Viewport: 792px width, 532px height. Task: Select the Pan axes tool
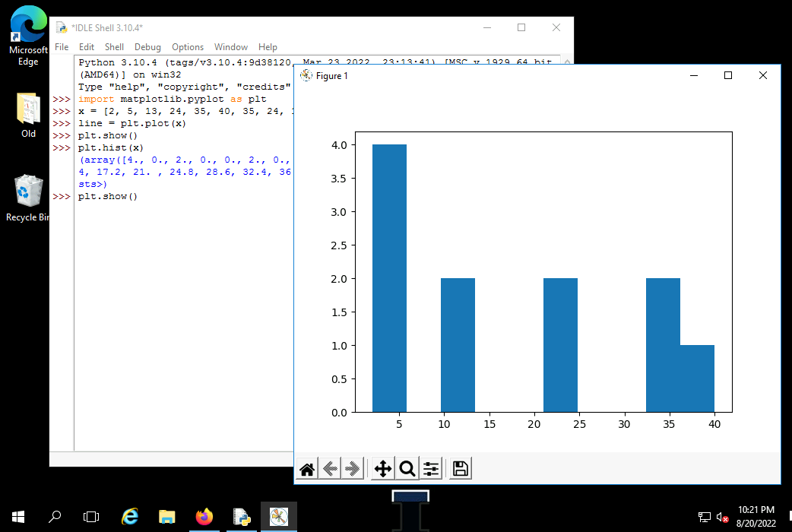[x=383, y=469]
